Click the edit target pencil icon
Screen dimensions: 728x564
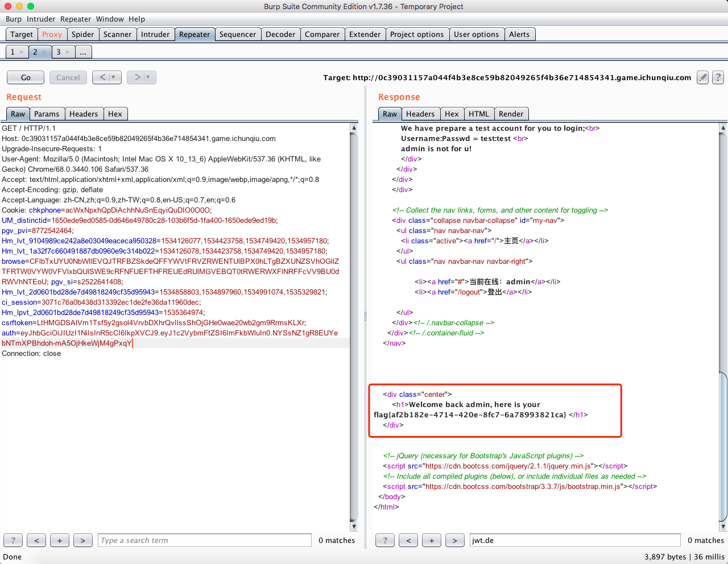[x=703, y=77]
